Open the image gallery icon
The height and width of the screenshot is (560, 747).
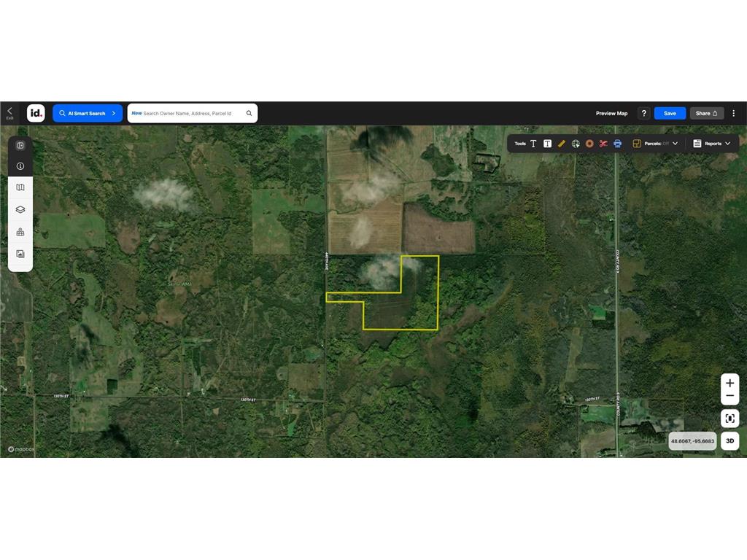tap(20, 254)
